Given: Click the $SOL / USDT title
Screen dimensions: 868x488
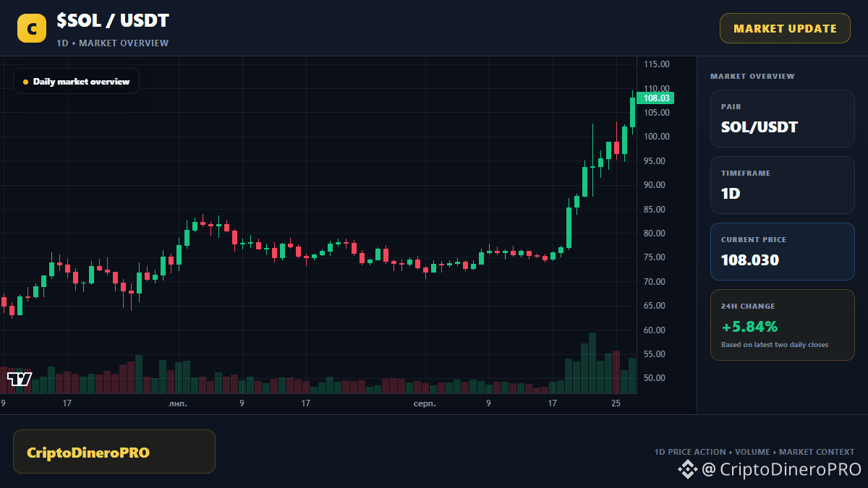Looking at the screenshot, I should pyautogui.click(x=113, y=21).
